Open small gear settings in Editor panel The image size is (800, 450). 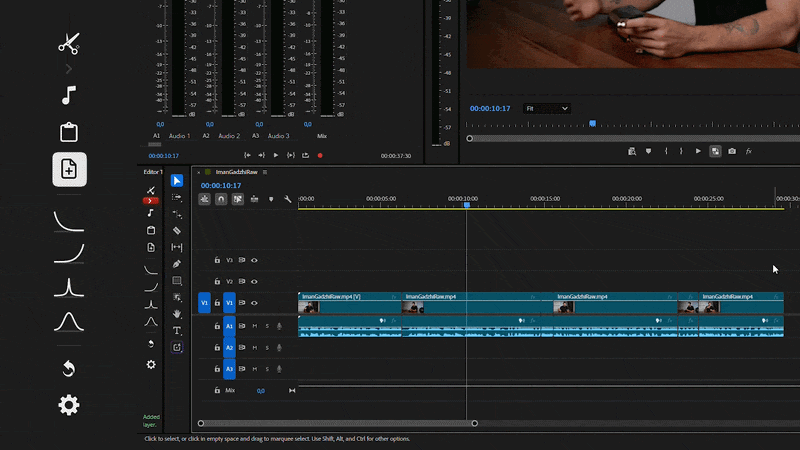(151, 364)
